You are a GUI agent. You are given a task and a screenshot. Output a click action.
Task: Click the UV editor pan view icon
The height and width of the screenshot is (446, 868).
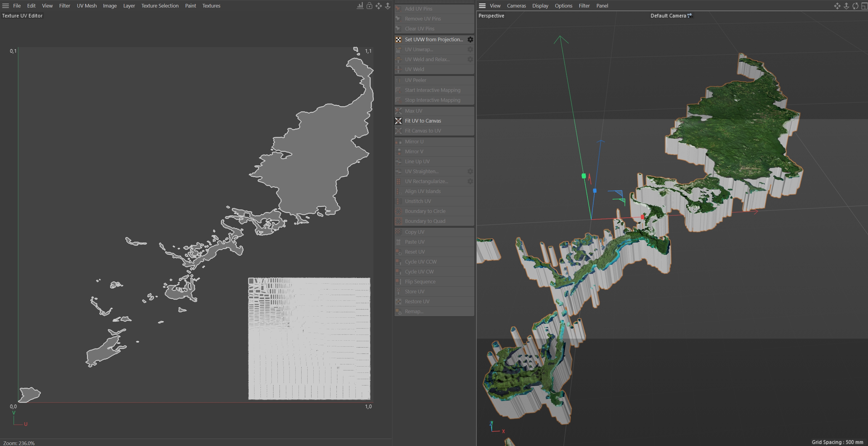tap(378, 6)
